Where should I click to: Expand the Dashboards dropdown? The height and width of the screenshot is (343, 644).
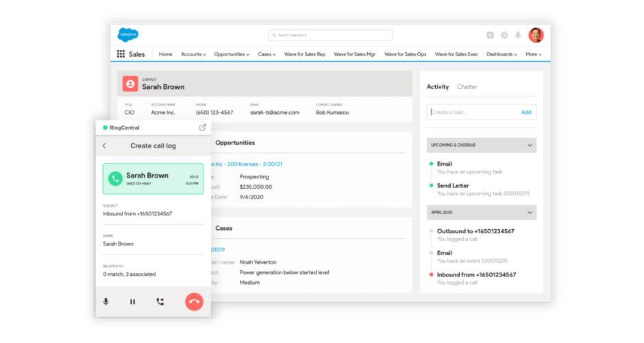502,54
